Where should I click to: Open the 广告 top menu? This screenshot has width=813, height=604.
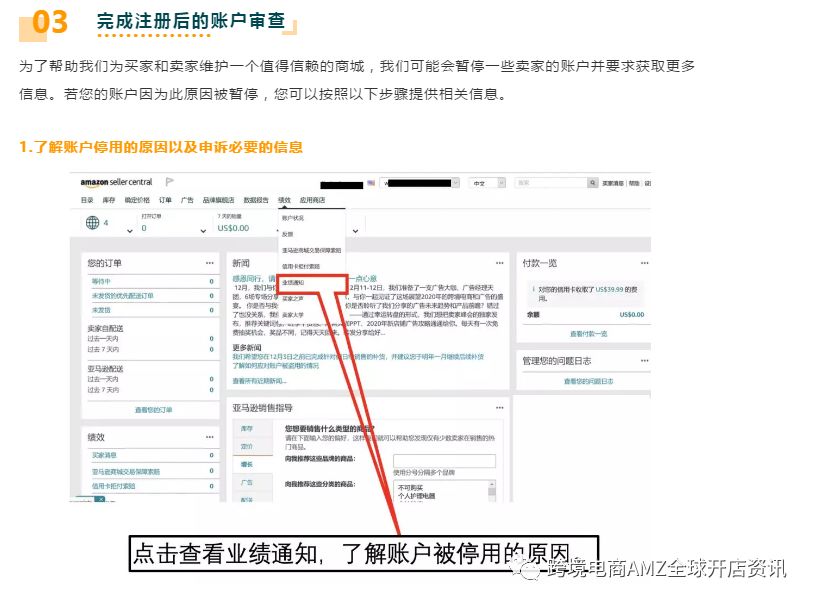[x=187, y=200]
